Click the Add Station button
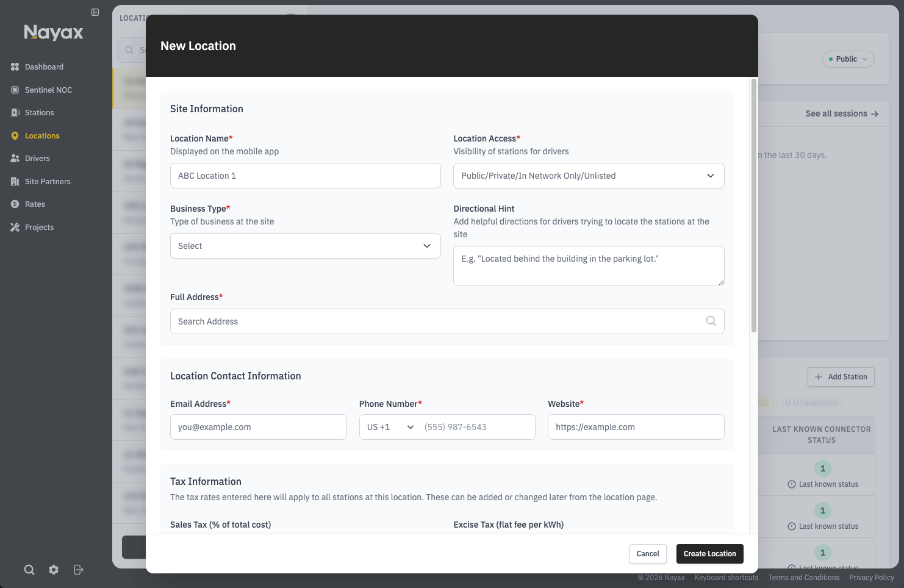This screenshot has width=904, height=588. click(x=841, y=377)
